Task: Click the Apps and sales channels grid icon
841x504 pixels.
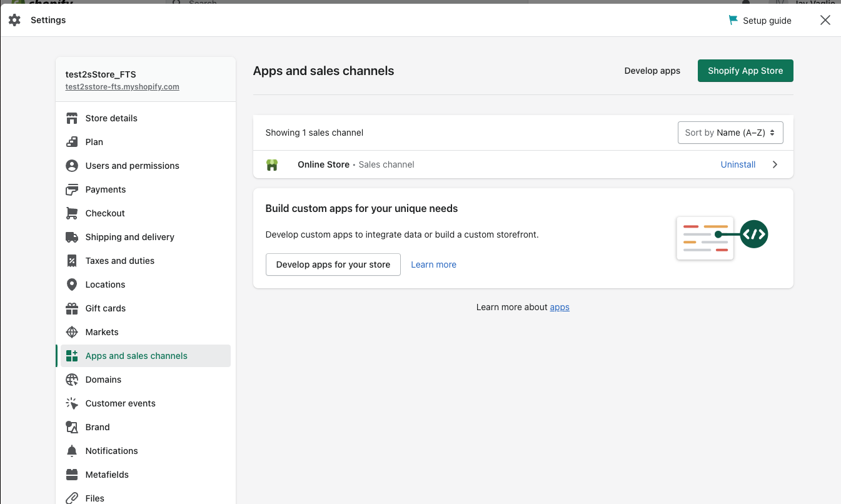Action: click(72, 356)
